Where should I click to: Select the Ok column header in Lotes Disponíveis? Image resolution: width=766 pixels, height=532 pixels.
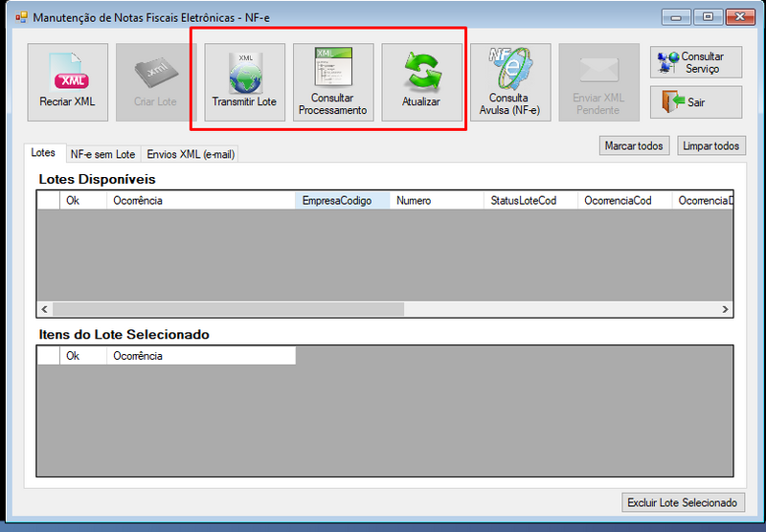(83, 201)
